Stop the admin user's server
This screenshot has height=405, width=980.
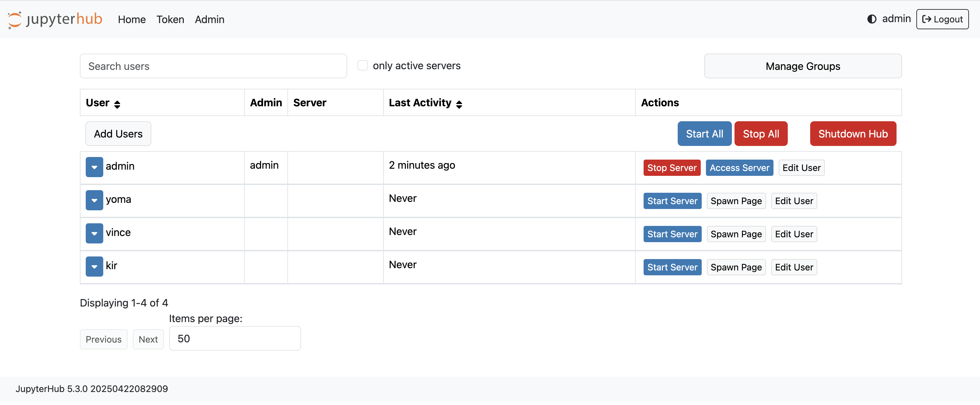[672, 167]
